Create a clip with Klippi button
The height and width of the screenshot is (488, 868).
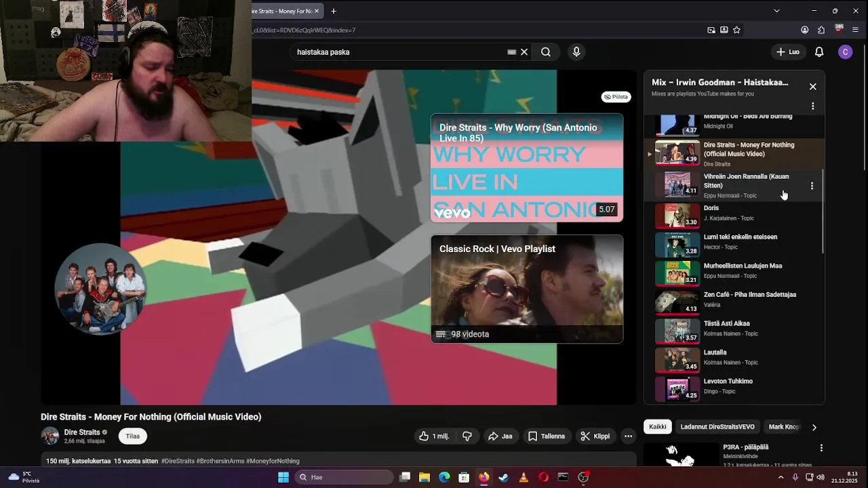click(595, 436)
